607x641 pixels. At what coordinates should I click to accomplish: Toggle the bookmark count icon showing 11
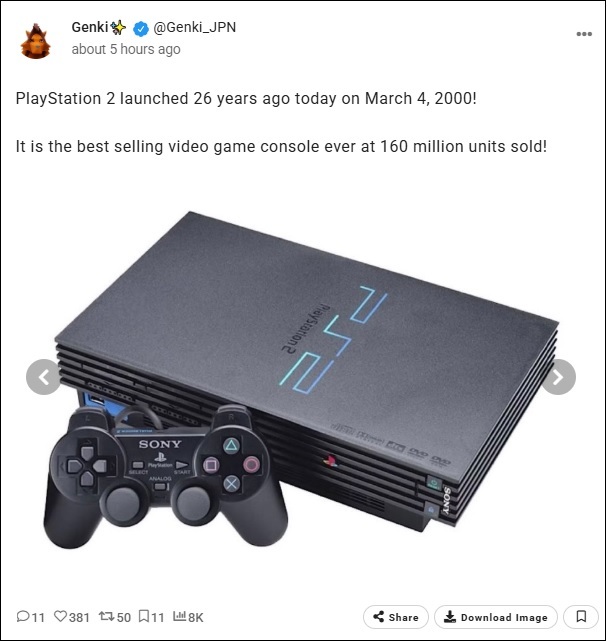tap(144, 616)
